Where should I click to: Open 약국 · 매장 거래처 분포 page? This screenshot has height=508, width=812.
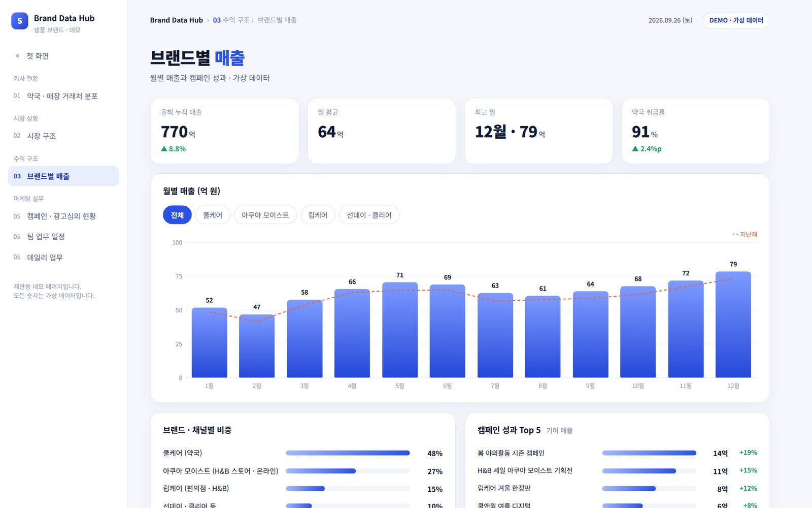tap(63, 96)
